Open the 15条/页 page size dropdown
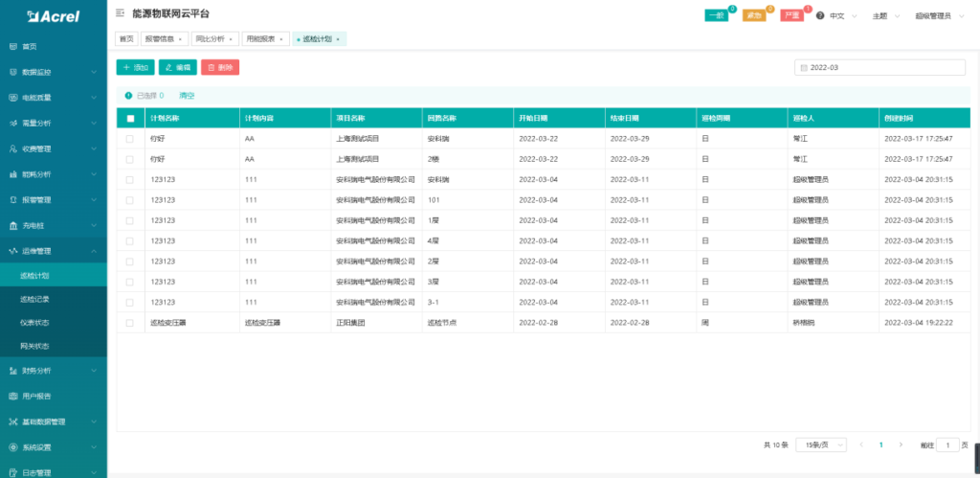Viewport: 980px width, 478px height. pos(819,445)
